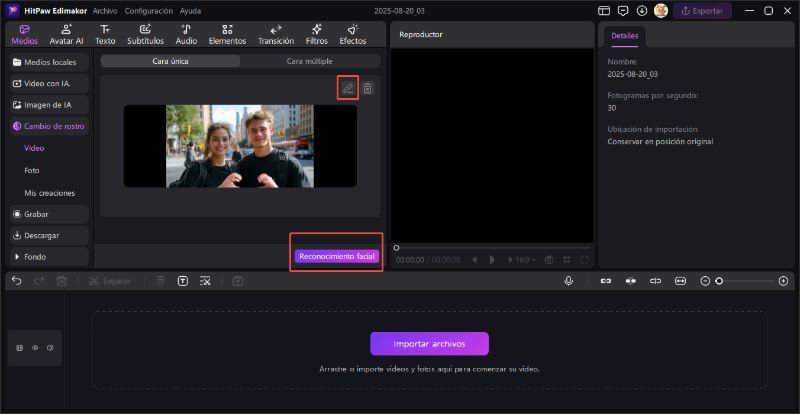Open the Filtros tab
The image size is (800, 414).
point(316,35)
